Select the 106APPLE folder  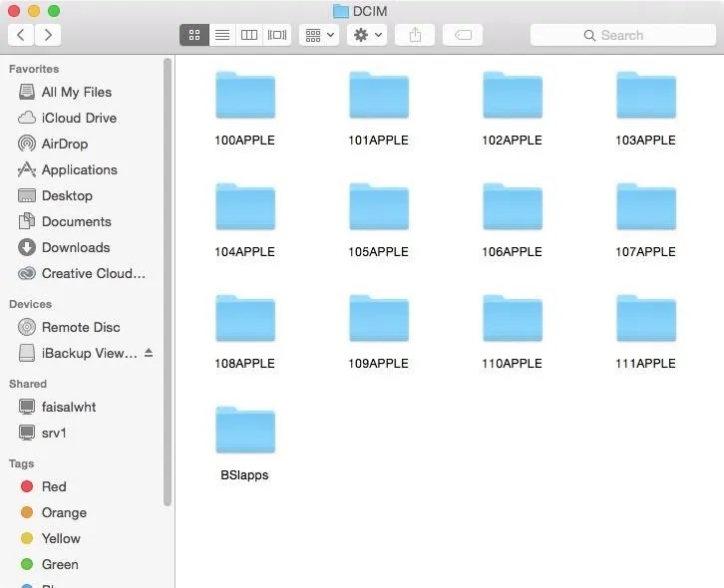(x=513, y=220)
